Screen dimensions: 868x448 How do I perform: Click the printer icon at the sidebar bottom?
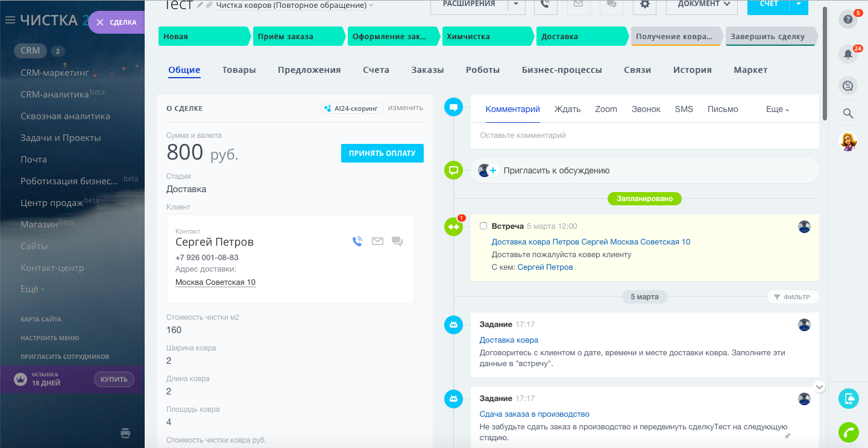click(125, 432)
